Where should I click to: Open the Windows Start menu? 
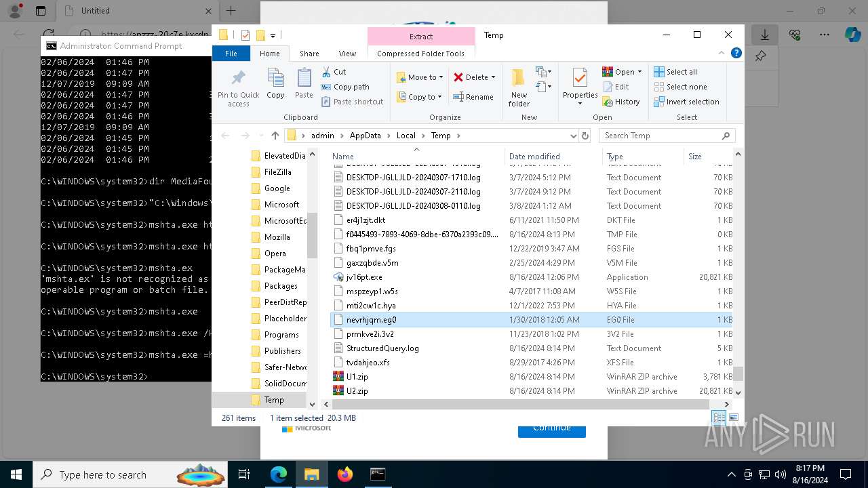(16, 474)
